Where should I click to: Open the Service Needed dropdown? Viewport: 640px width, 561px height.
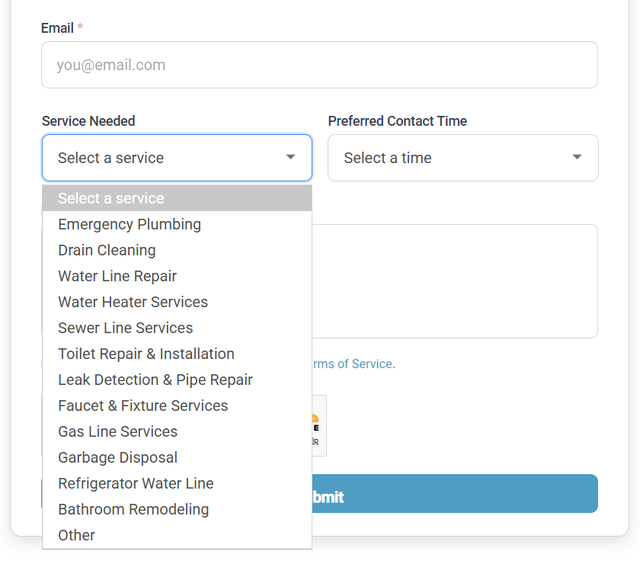point(176,158)
